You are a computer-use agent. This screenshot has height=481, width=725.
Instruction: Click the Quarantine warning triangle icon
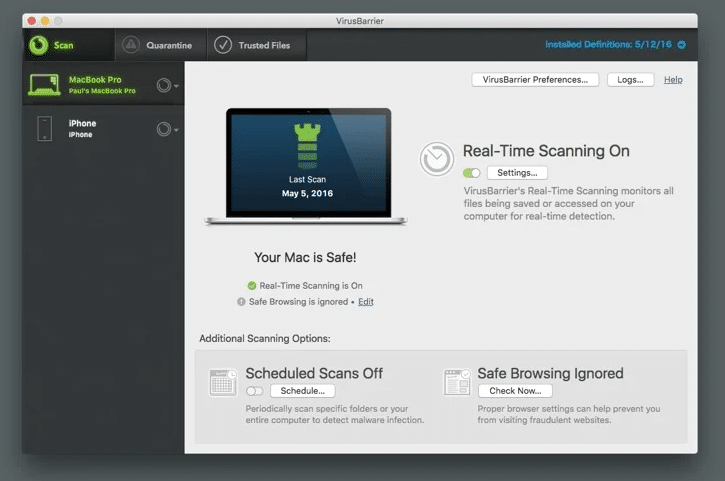tap(131, 45)
